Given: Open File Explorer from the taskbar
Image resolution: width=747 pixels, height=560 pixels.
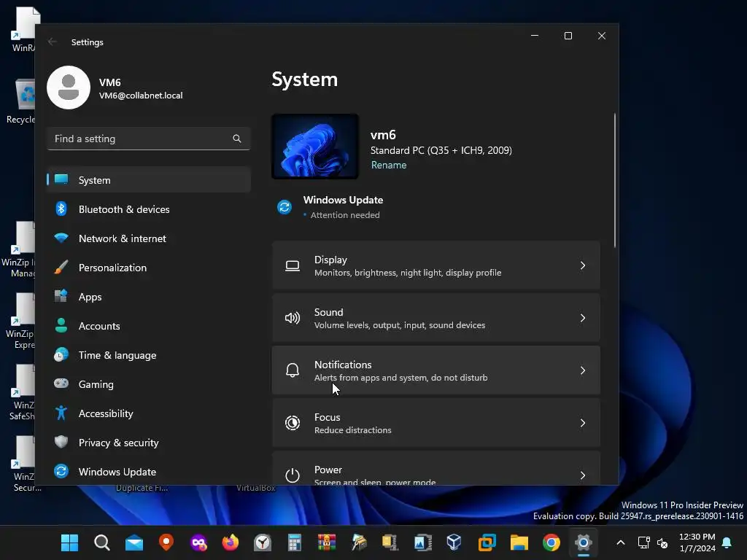Looking at the screenshot, I should tap(519, 542).
